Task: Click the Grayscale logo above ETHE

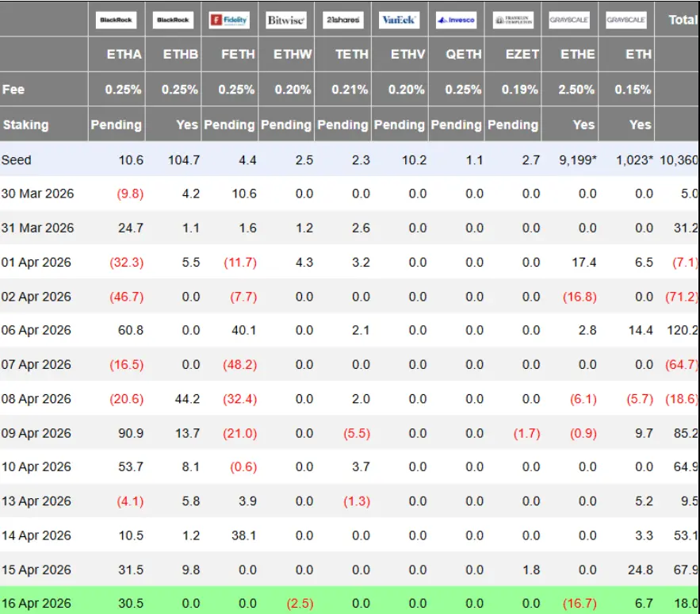Action: click(569, 20)
